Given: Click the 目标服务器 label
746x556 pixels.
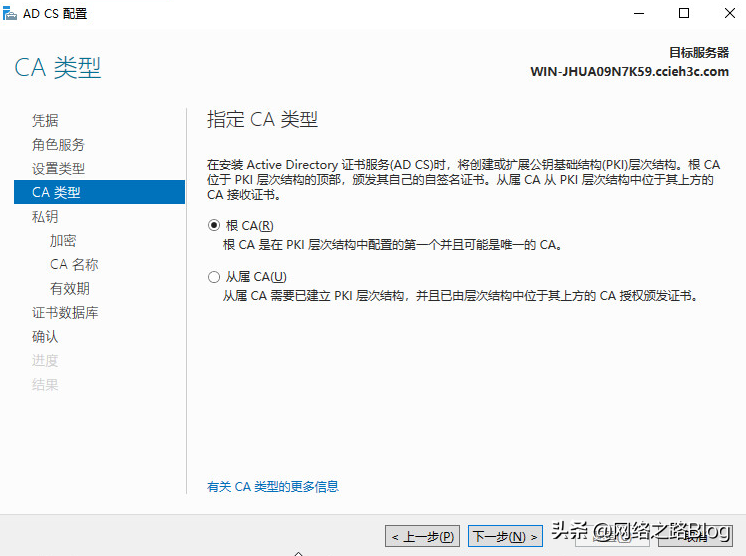Looking at the screenshot, I should pyautogui.click(x=699, y=52).
